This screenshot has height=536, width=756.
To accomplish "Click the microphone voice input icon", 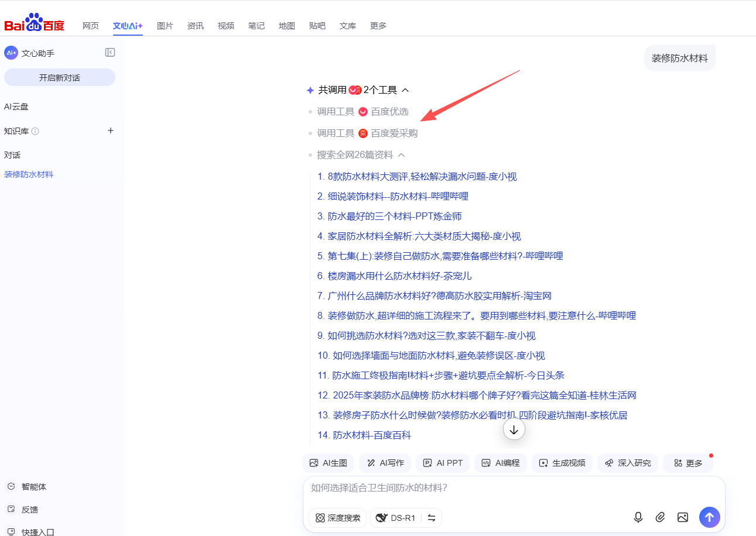I will click(638, 517).
